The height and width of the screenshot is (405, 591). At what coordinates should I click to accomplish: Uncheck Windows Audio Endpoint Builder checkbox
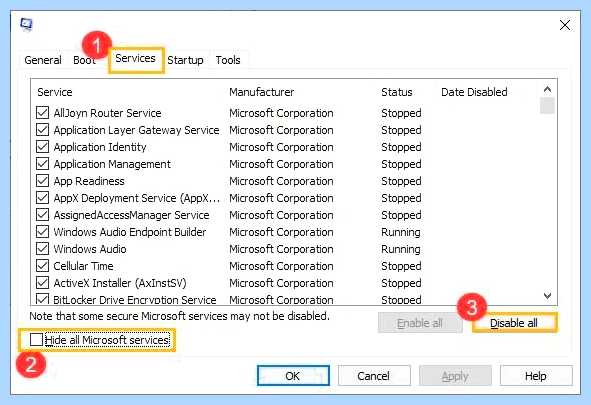coord(42,232)
